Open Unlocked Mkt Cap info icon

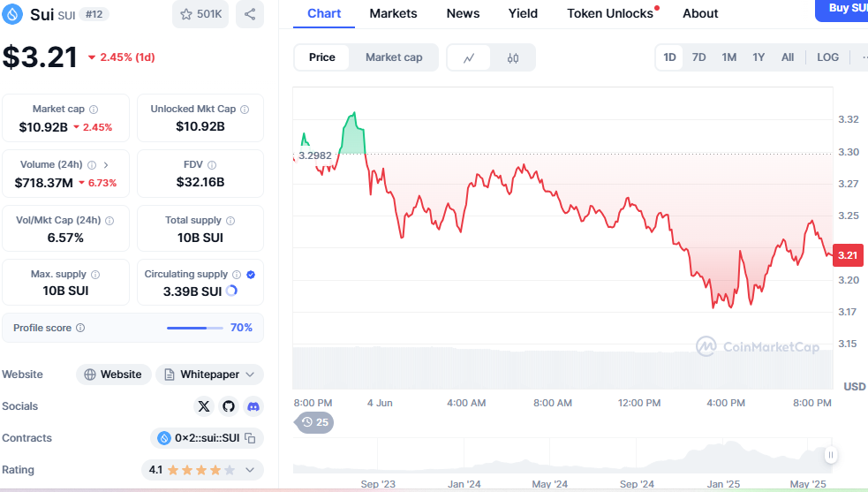pyautogui.click(x=245, y=110)
